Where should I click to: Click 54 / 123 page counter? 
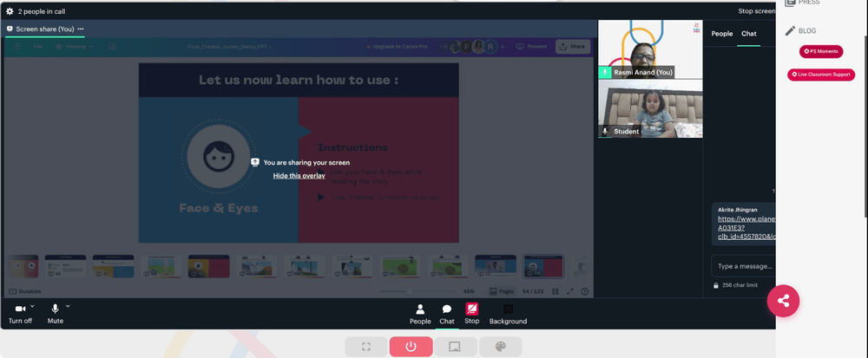[x=534, y=292]
